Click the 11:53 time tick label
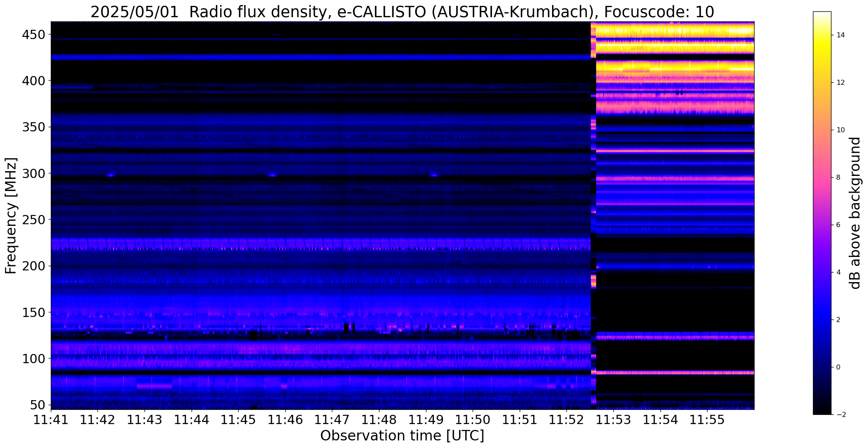Viewport: 868px width, 448px height. (613, 419)
